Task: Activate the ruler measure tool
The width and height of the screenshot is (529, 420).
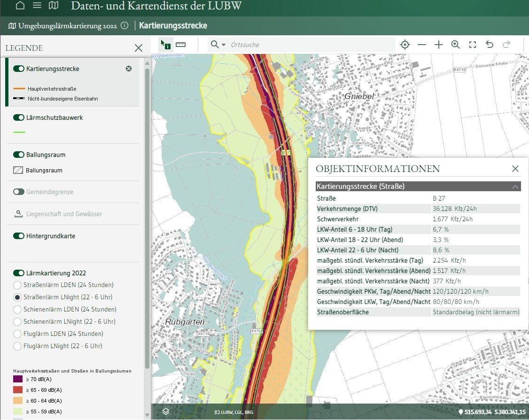Action: 180,45
